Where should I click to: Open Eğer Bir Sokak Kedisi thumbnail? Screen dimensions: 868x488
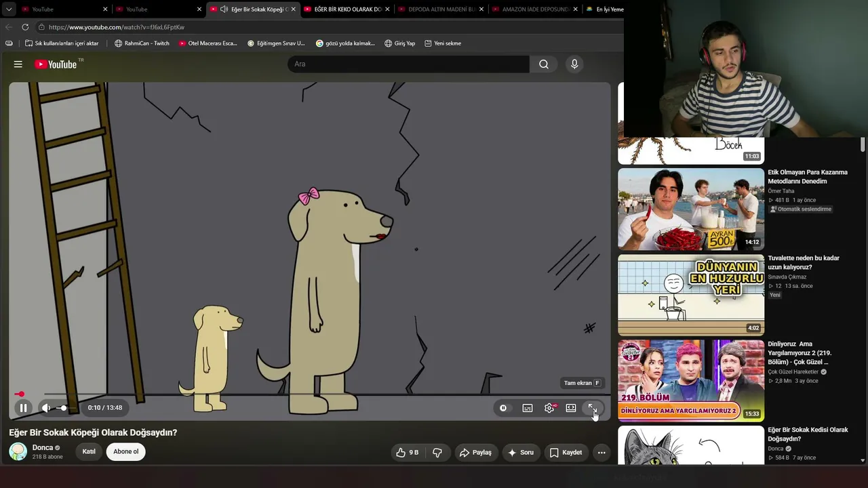tap(691, 445)
